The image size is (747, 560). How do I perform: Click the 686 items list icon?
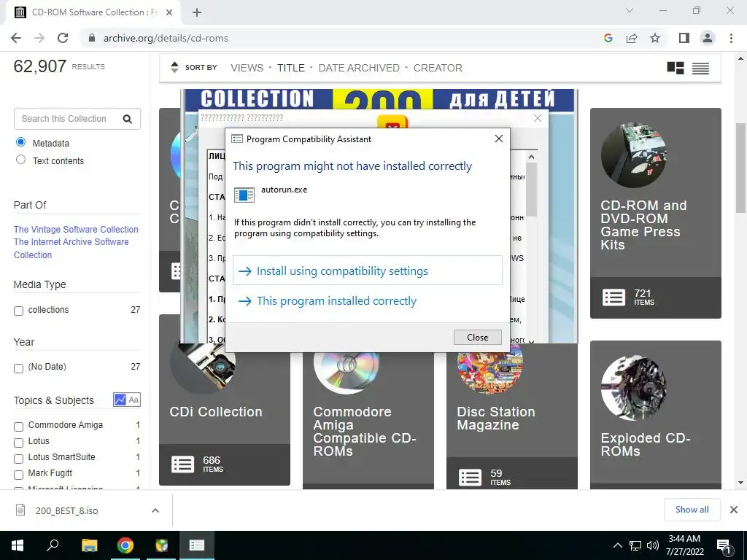[182, 464]
